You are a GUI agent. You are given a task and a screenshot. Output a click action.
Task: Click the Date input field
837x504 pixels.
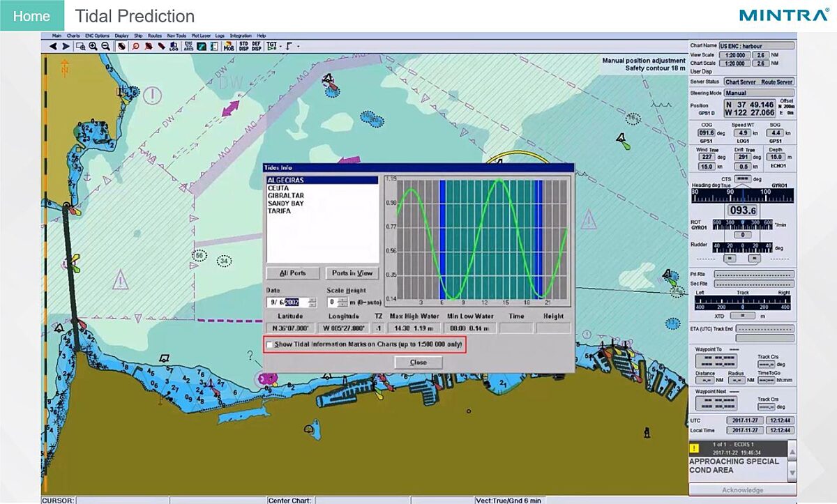pos(287,303)
